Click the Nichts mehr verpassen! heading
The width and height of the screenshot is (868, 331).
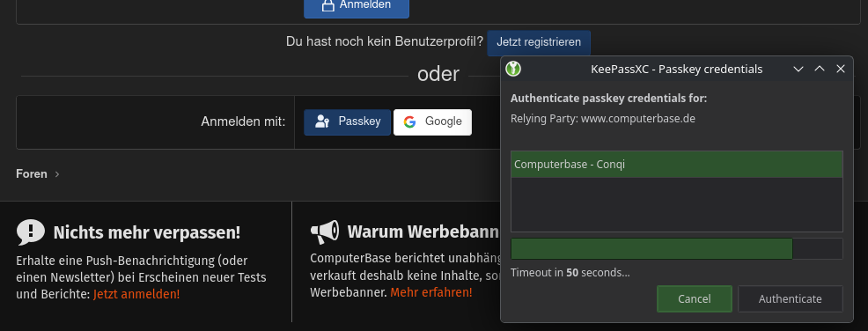click(147, 232)
